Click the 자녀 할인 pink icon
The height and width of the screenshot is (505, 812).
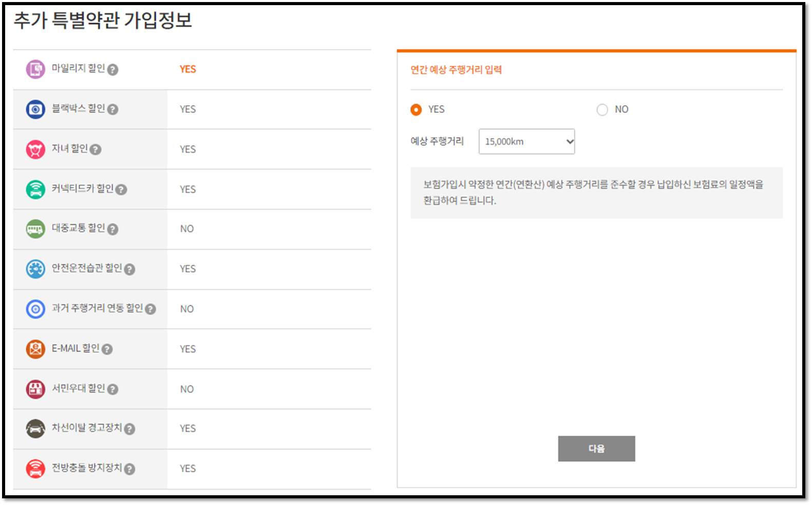[35, 149]
